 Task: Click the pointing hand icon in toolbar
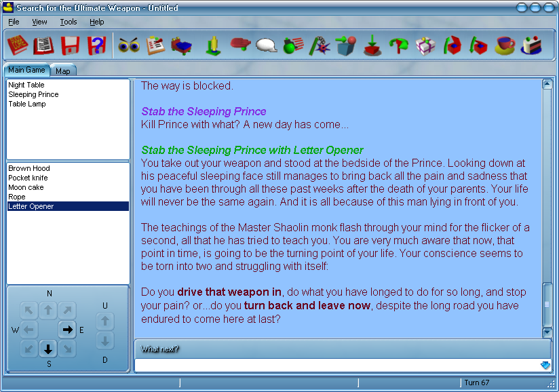tap(240, 45)
